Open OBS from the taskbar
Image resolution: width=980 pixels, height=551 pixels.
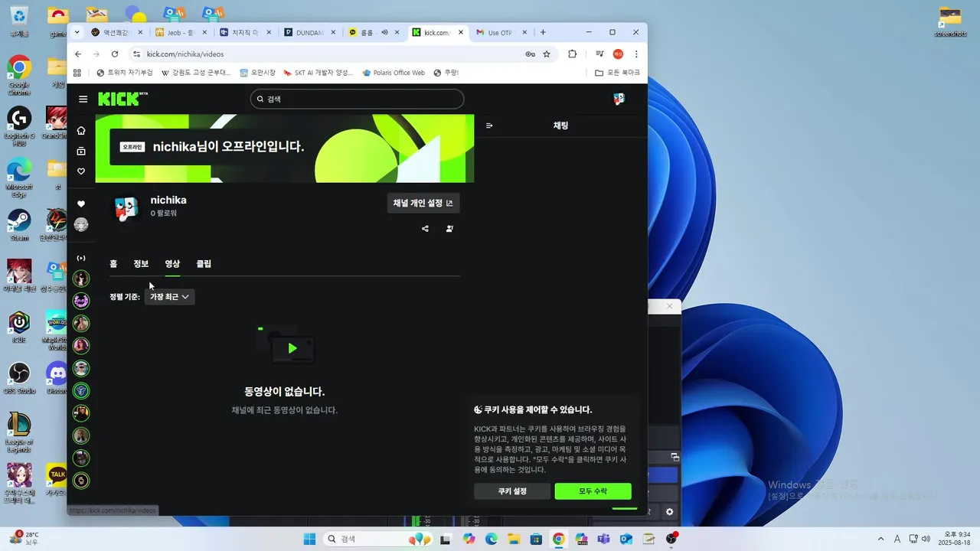(x=671, y=539)
